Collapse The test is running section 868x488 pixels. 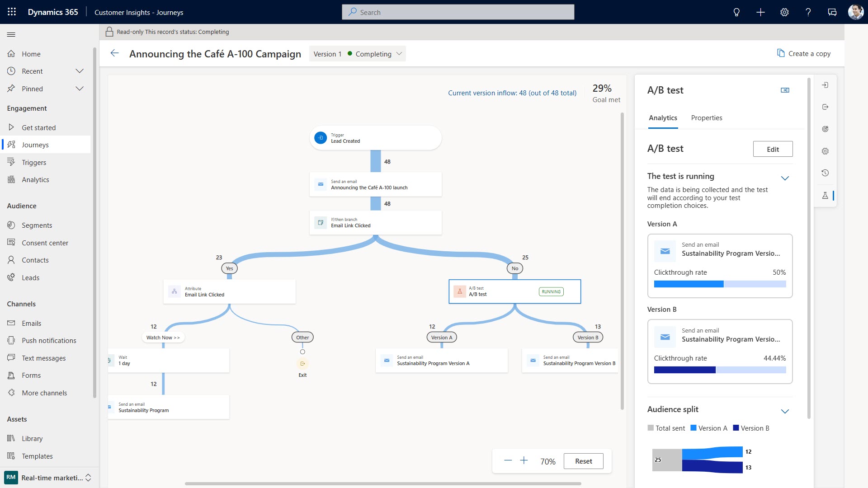pyautogui.click(x=786, y=178)
